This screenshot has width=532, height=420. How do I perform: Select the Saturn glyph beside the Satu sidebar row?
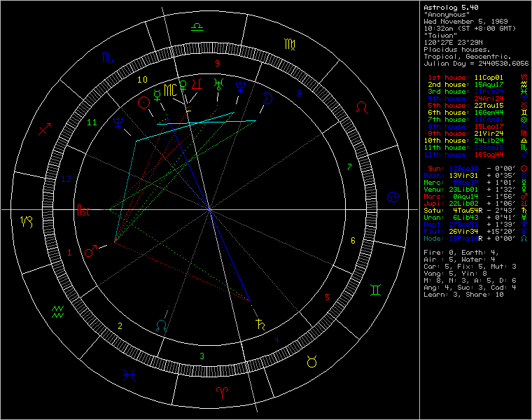524,211
